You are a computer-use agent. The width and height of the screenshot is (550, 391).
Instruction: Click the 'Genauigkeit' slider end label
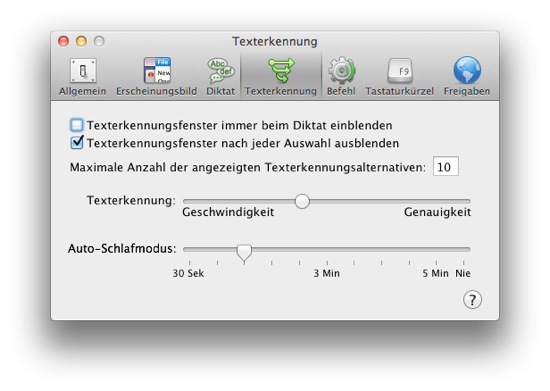(437, 213)
